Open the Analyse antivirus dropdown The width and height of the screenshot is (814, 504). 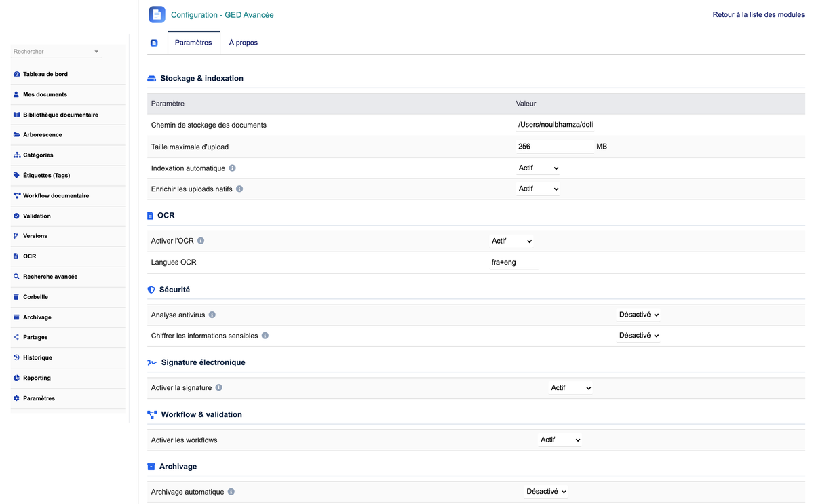point(638,315)
